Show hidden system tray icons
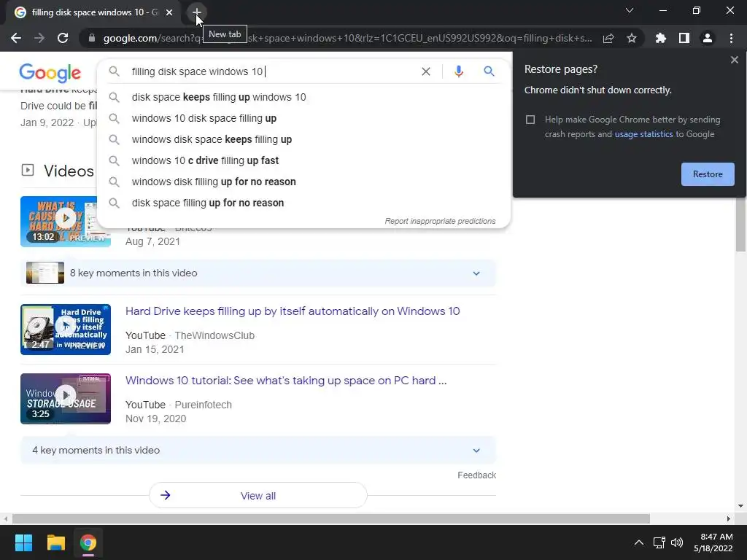 639,542
